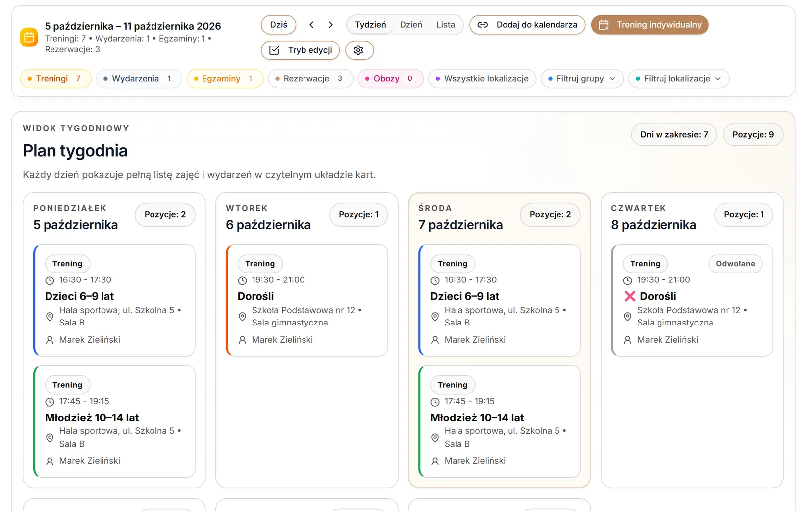The image size is (812, 511).
Task: Toggle the Treningi 7 filter chip
Action: [x=56, y=78]
